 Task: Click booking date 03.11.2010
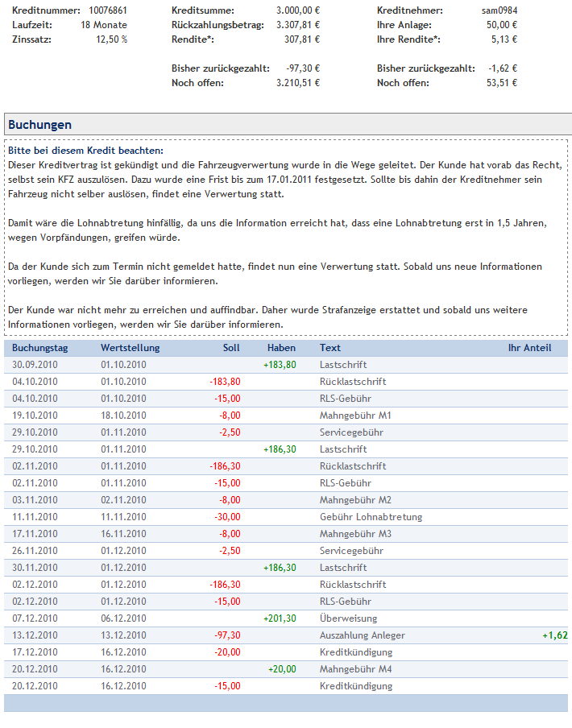[35, 499]
